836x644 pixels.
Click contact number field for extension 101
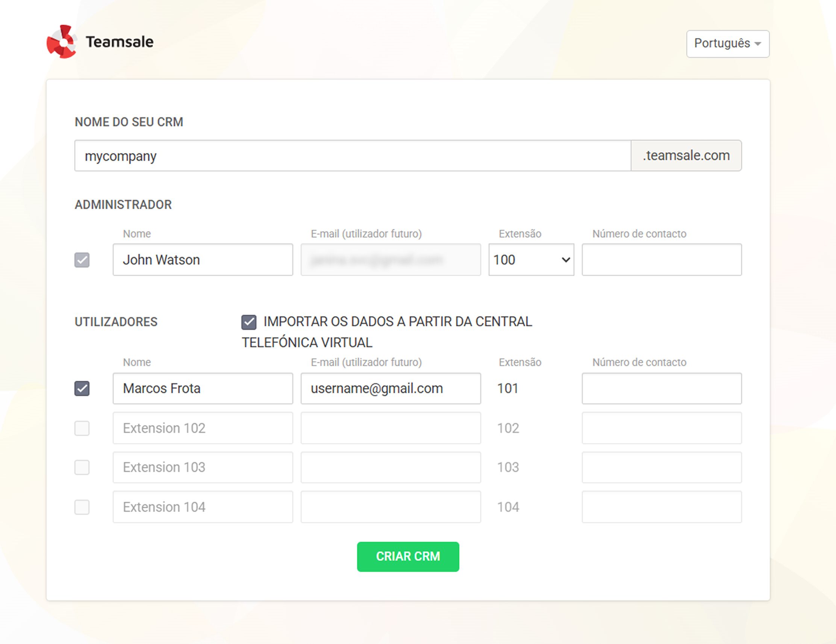click(x=662, y=389)
